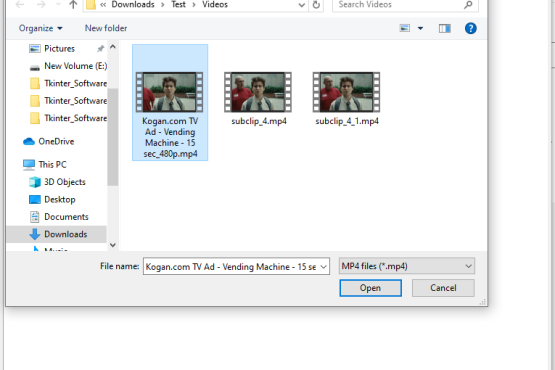Screen dimensions: 555x370
Task: Select the Kogan.com TV Ad video thumbnail
Action: click(x=170, y=92)
